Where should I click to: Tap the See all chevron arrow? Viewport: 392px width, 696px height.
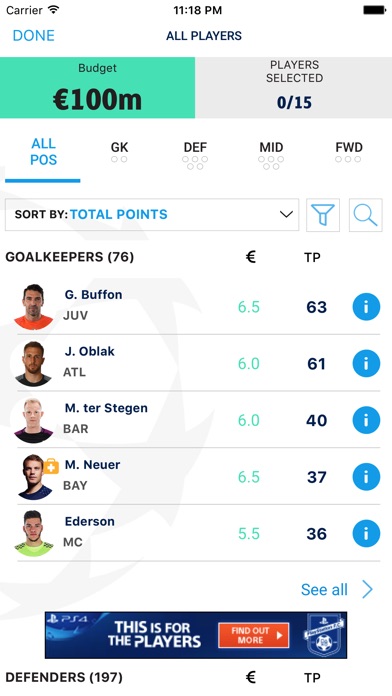[x=368, y=589]
